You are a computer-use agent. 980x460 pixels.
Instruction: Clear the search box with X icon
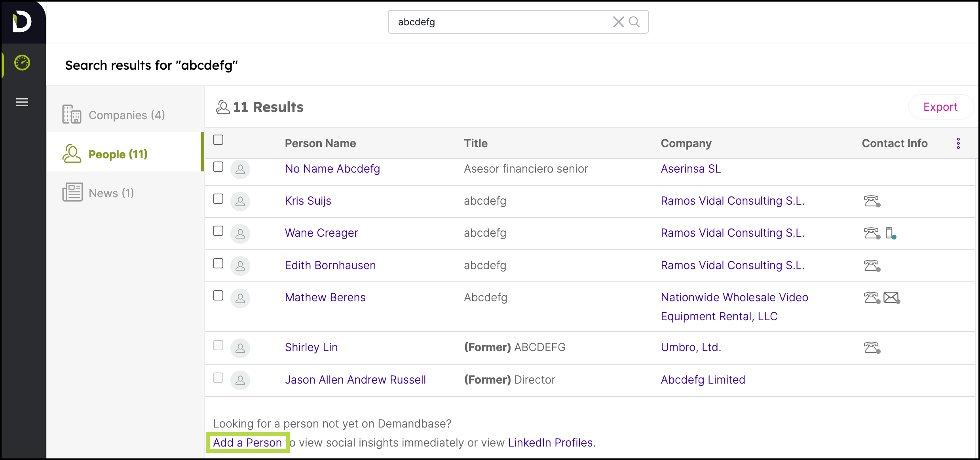(x=618, y=22)
